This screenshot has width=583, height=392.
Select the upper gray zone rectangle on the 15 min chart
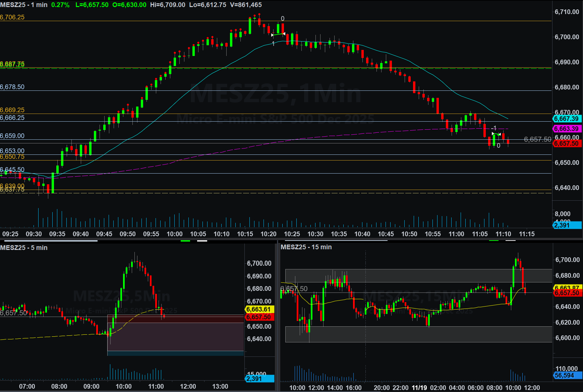tap(418, 275)
